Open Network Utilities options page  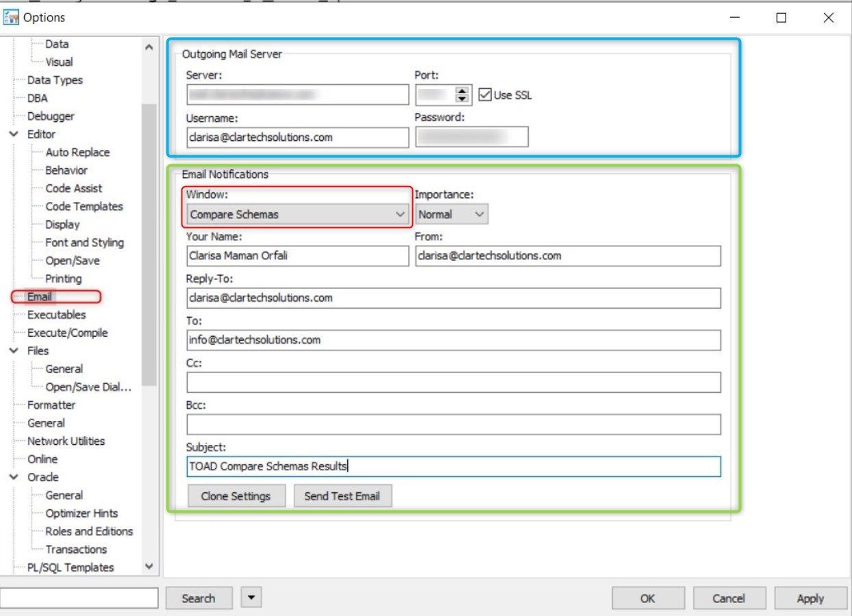[x=66, y=441]
